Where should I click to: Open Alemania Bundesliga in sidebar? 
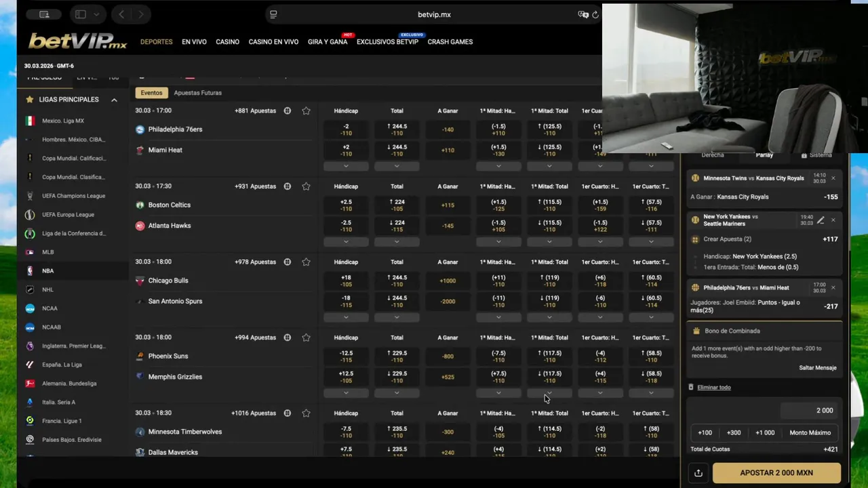69,384
